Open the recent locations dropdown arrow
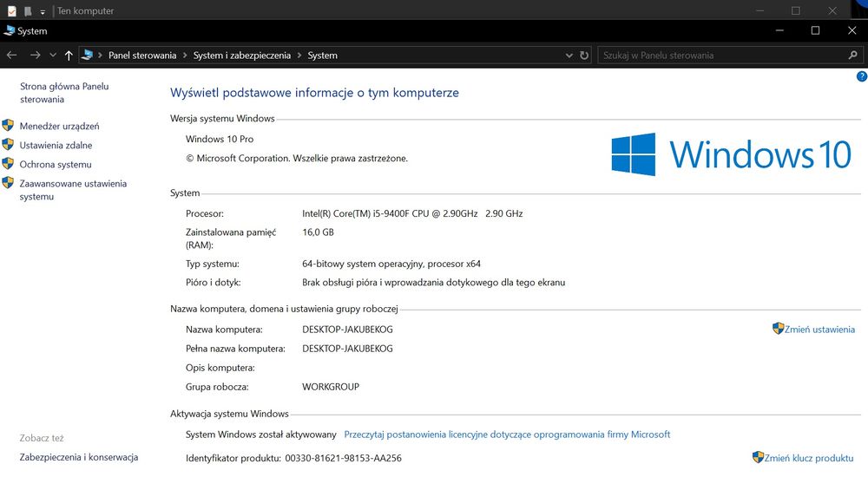 (x=53, y=56)
